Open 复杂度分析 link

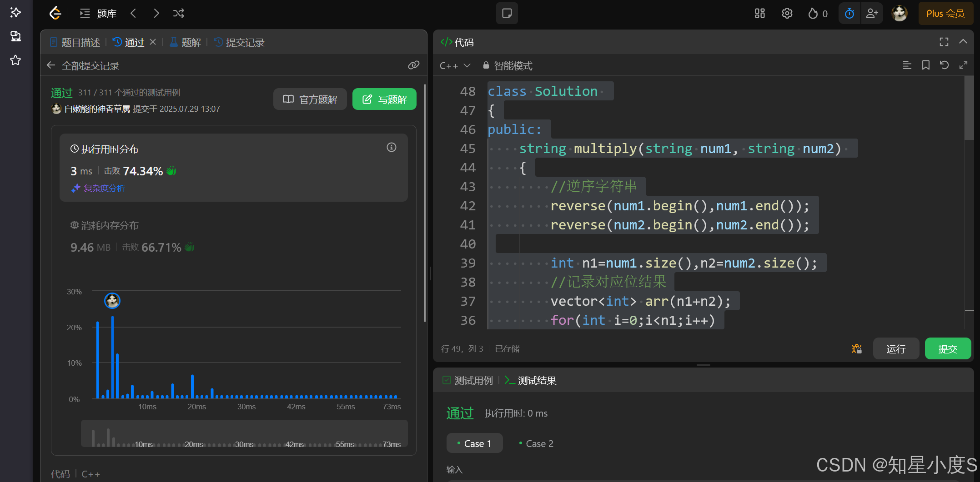click(x=98, y=188)
